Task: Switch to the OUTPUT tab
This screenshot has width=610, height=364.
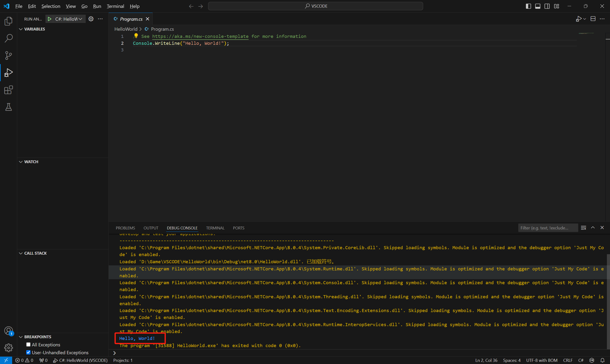Action: 151,228
